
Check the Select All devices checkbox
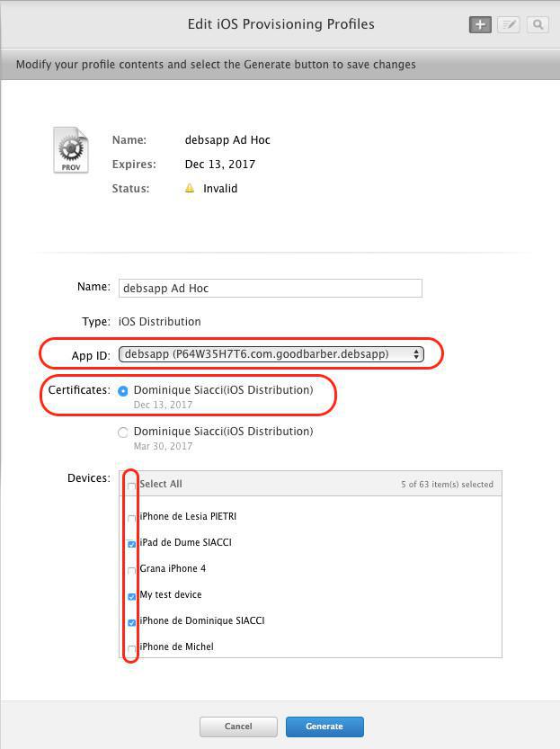pos(131,486)
